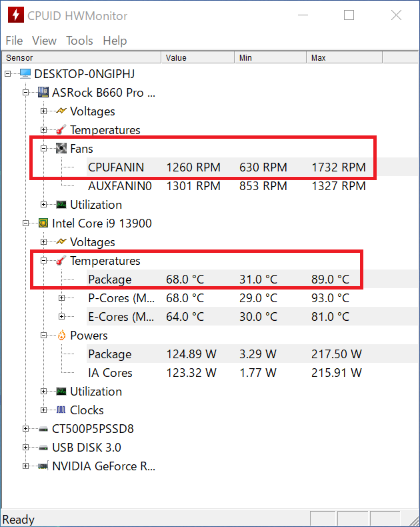Open the File menu

pos(14,41)
